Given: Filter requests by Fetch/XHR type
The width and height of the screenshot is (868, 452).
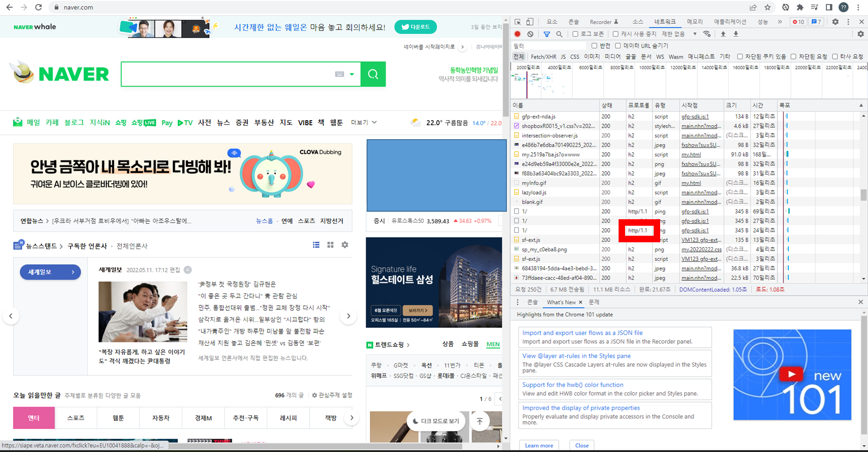Looking at the screenshot, I should click(543, 57).
